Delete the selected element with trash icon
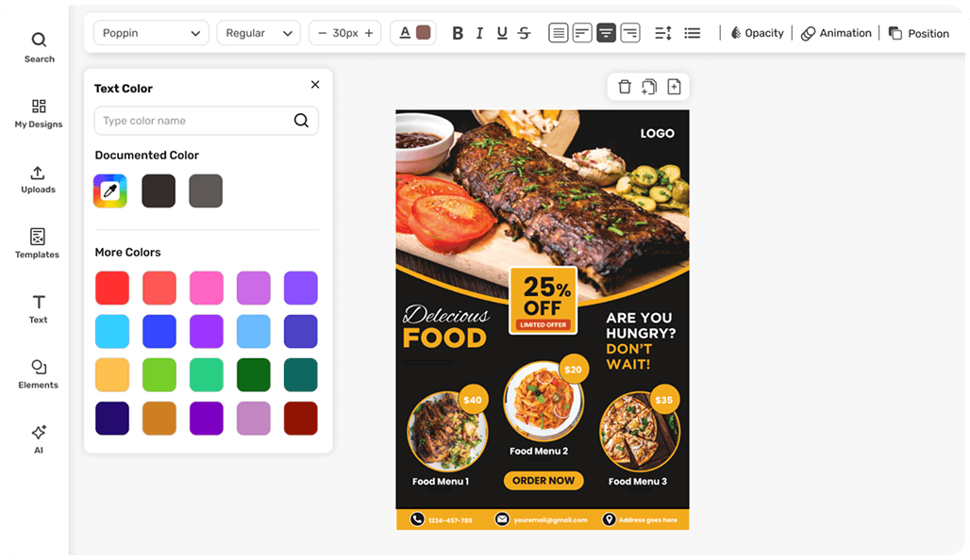This screenshot has height=560, width=970. [624, 86]
